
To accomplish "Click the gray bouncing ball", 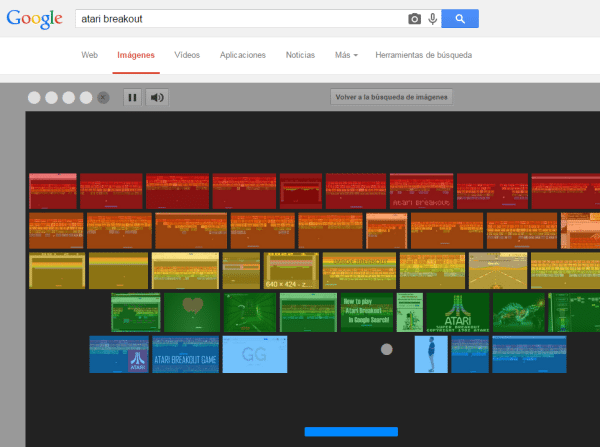I will pyautogui.click(x=386, y=349).
